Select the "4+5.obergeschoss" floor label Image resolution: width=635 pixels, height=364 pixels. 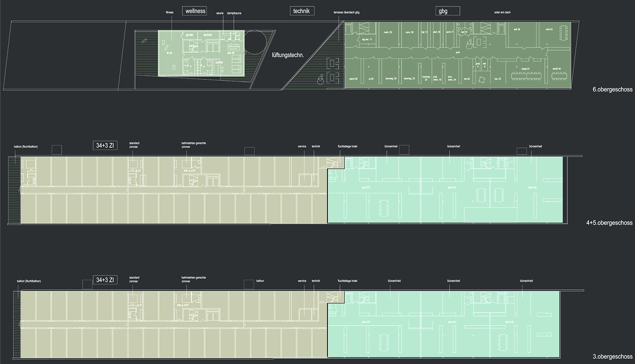(609, 223)
